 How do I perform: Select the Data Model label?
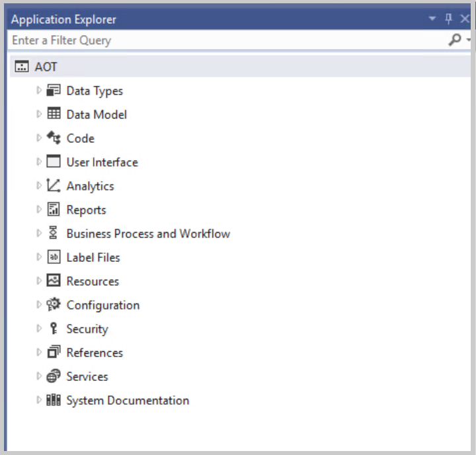(x=97, y=114)
